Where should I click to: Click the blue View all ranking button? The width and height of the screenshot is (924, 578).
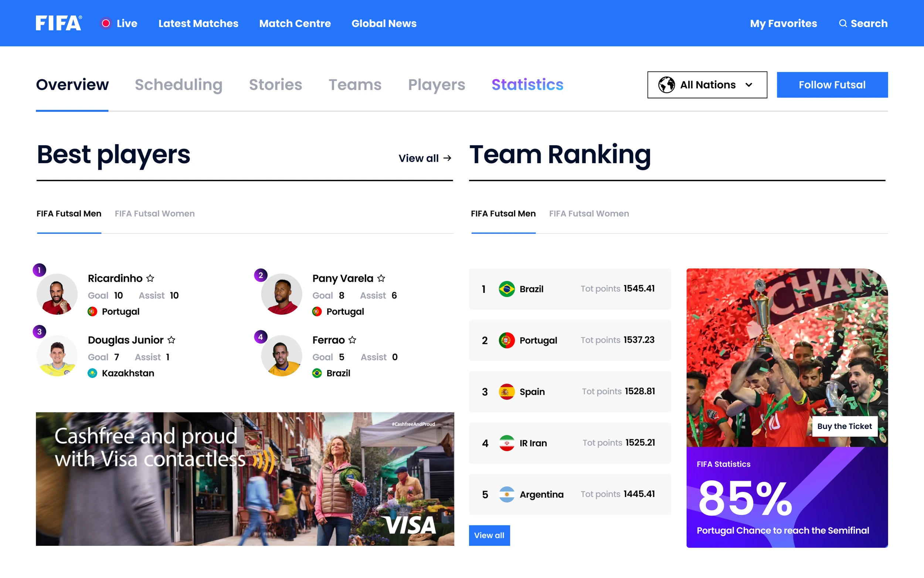point(489,535)
